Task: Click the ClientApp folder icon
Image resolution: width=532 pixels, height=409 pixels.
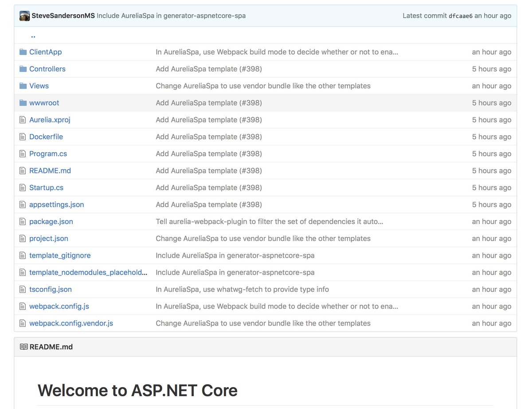Action: pos(23,52)
